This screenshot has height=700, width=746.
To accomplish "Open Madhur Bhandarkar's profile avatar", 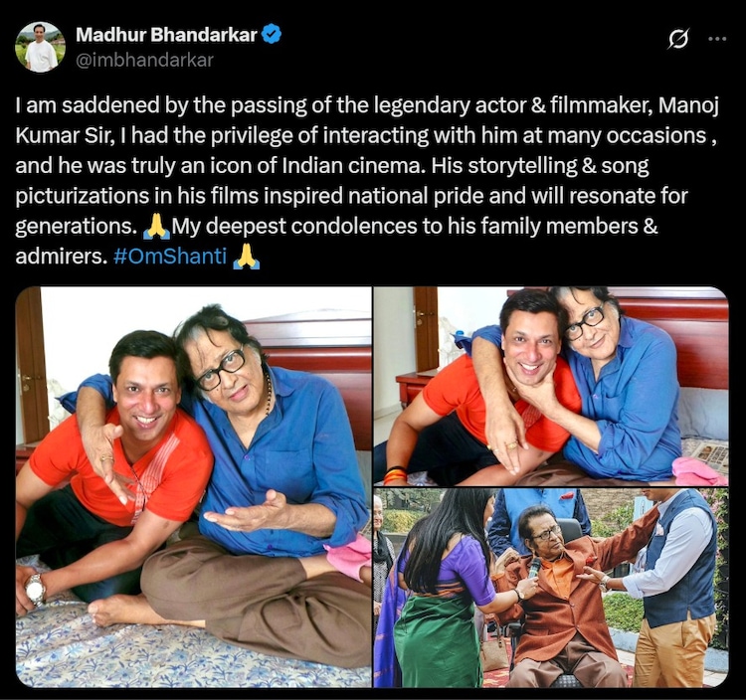I will click(x=41, y=47).
